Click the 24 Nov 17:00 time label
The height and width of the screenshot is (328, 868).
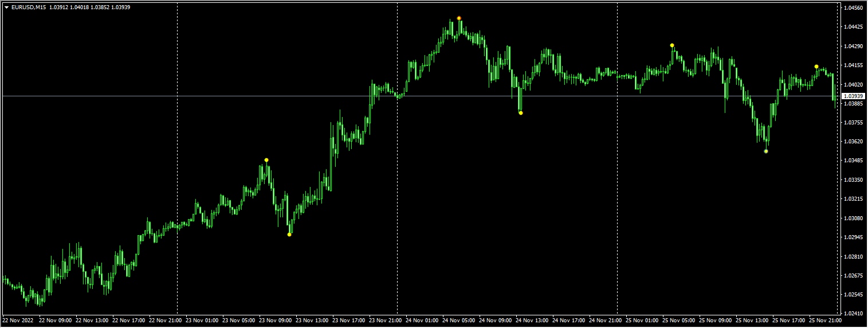tap(569, 321)
